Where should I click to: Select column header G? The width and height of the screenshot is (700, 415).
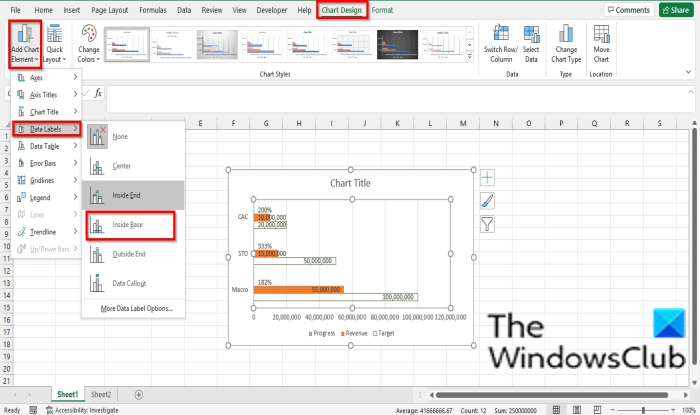(266, 124)
